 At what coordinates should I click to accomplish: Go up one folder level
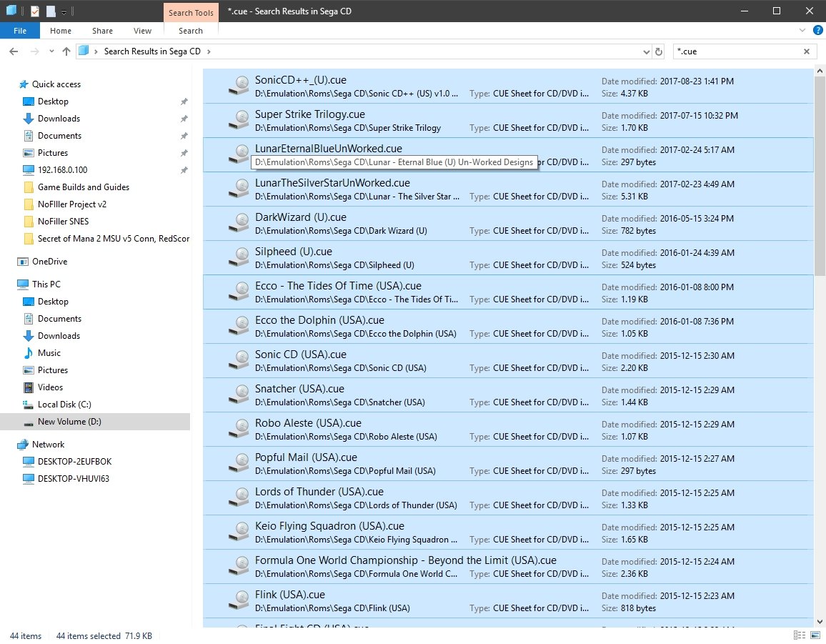click(x=66, y=51)
